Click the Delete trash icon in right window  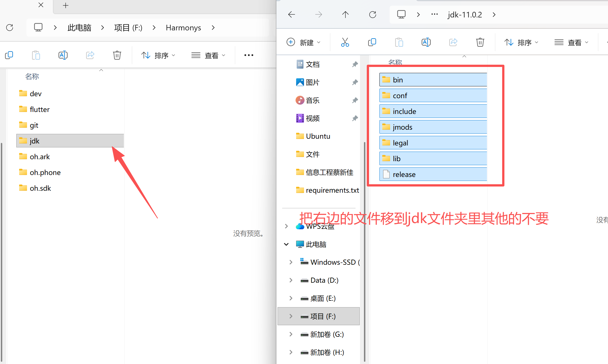click(480, 42)
